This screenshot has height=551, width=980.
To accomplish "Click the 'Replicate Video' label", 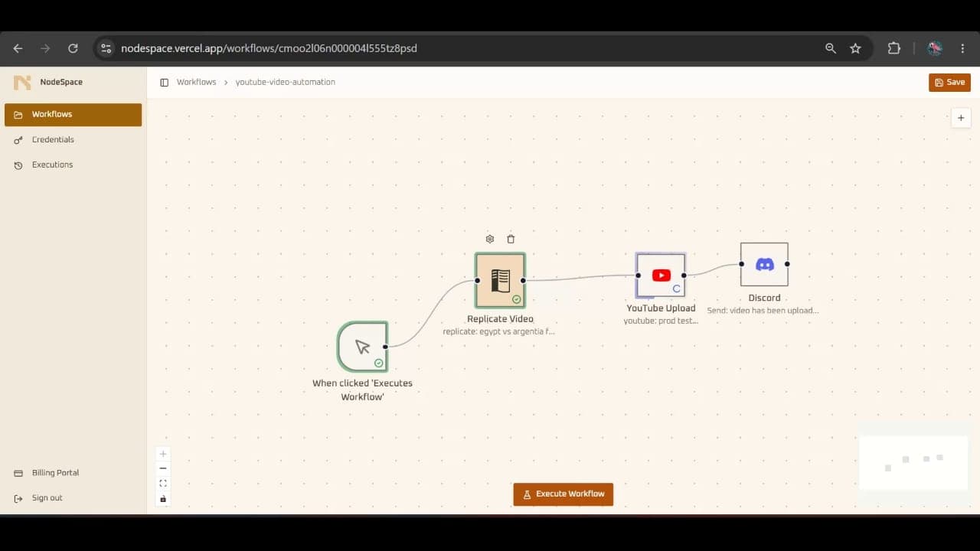I will click(500, 319).
